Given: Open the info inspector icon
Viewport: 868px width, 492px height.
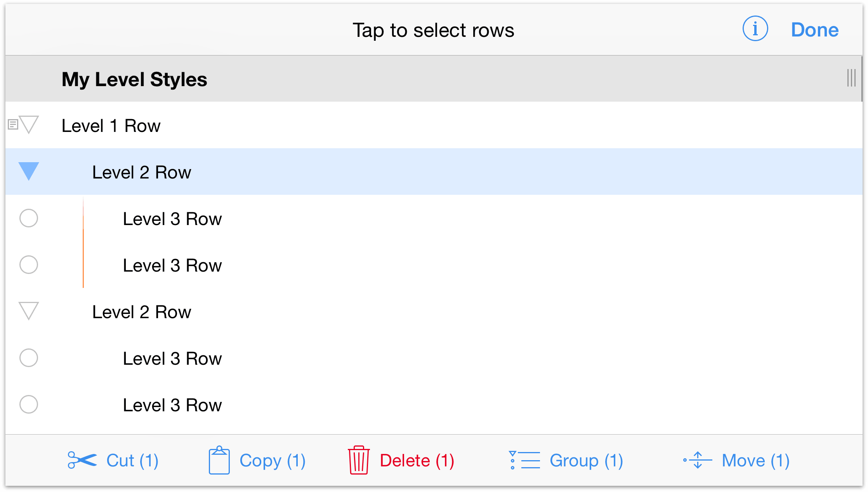Looking at the screenshot, I should [x=755, y=29].
